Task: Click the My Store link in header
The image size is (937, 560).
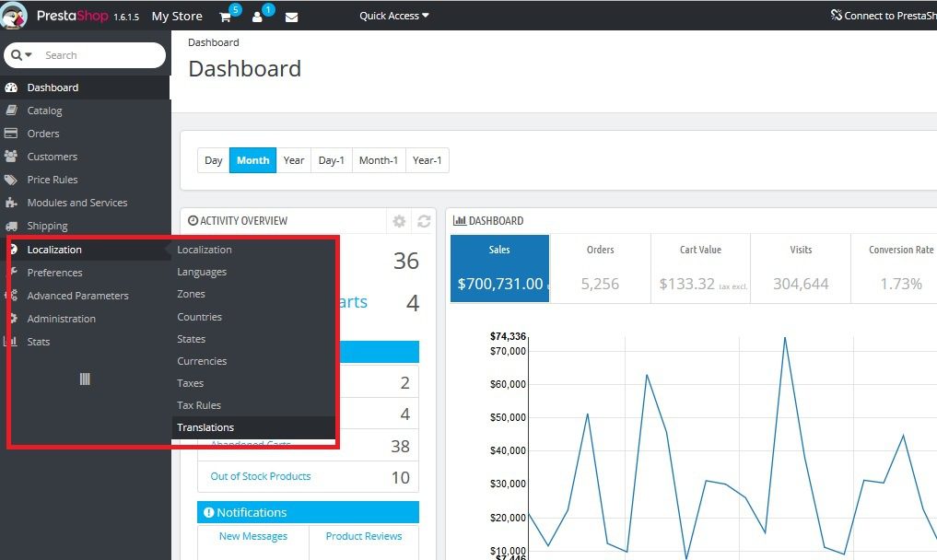Action: point(177,17)
